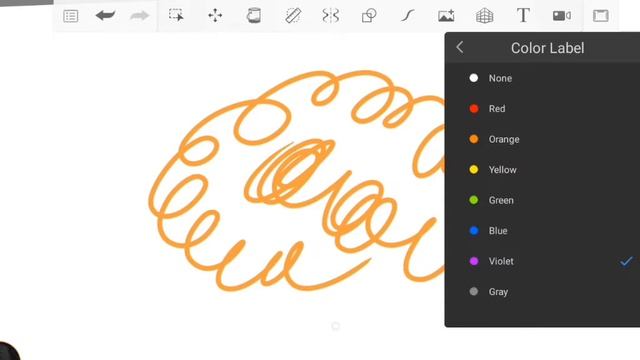Click the green color dot
Viewport: 640px width, 360px height.
click(473, 200)
